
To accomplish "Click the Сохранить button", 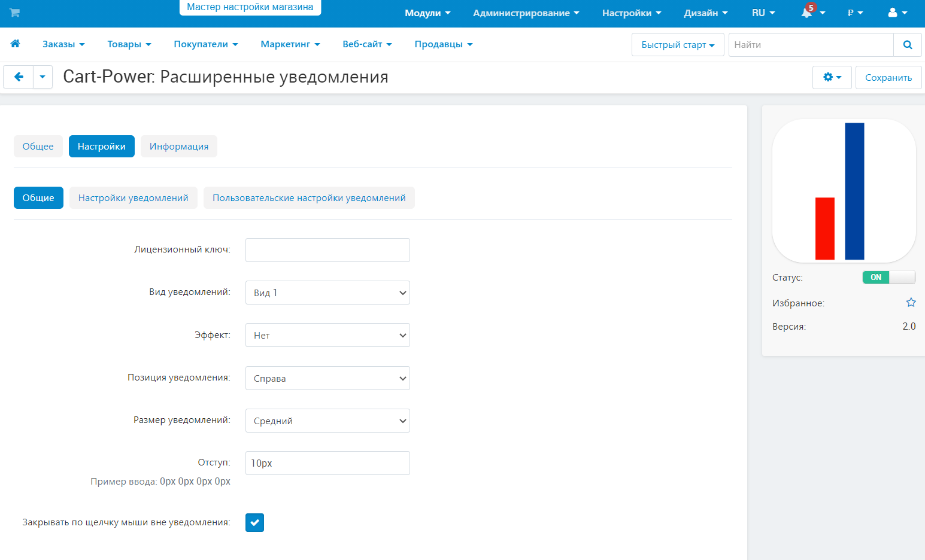I will 888,77.
